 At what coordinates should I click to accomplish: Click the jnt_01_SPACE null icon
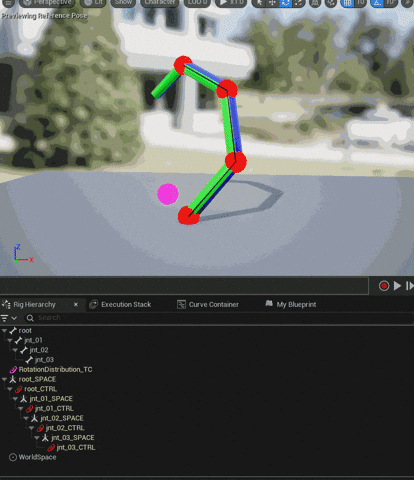[x=24, y=399]
